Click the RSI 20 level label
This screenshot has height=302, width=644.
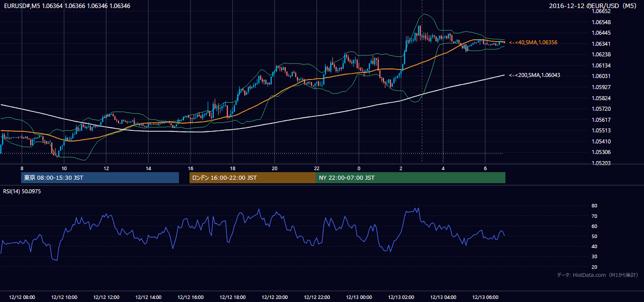coord(594,267)
